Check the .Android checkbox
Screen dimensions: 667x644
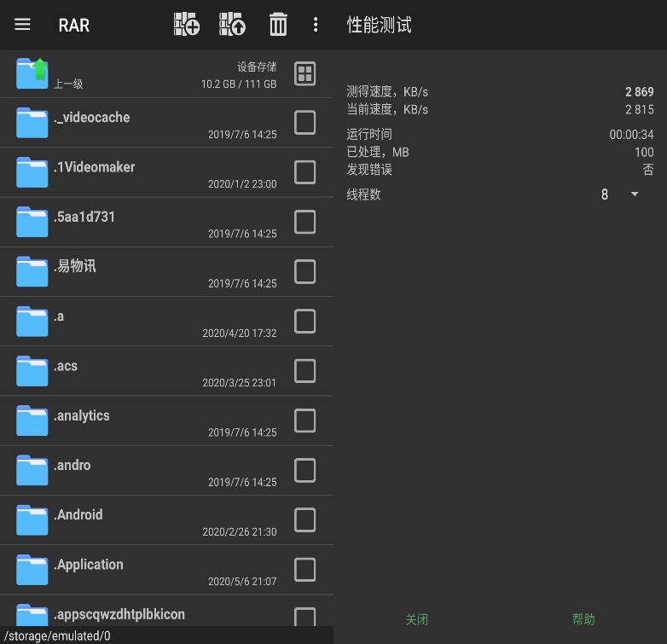point(305,519)
